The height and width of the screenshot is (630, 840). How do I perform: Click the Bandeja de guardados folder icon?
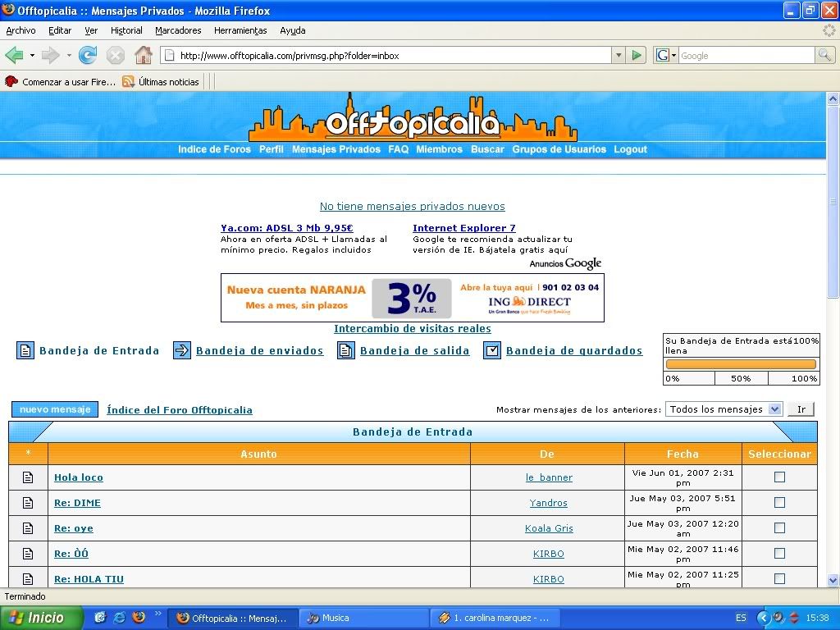(492, 351)
